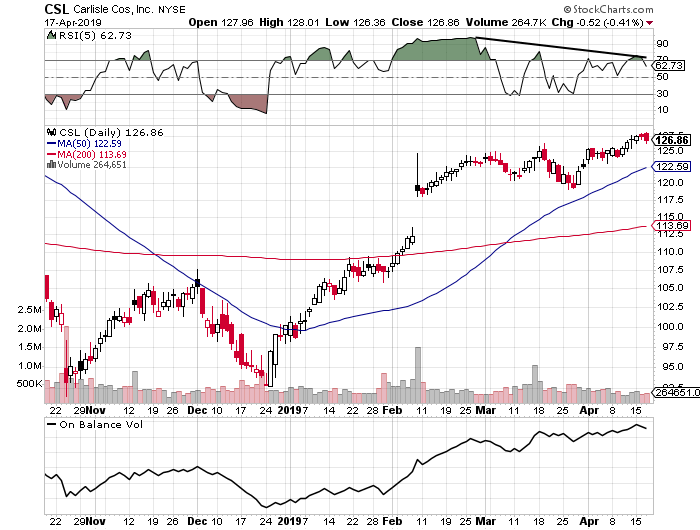Click the RSI 50 axis label

pos(662,77)
